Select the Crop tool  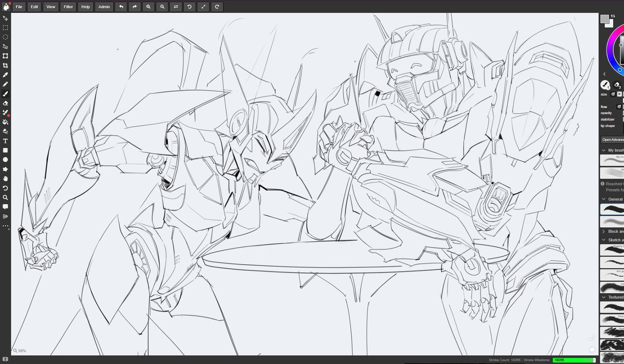[5, 65]
